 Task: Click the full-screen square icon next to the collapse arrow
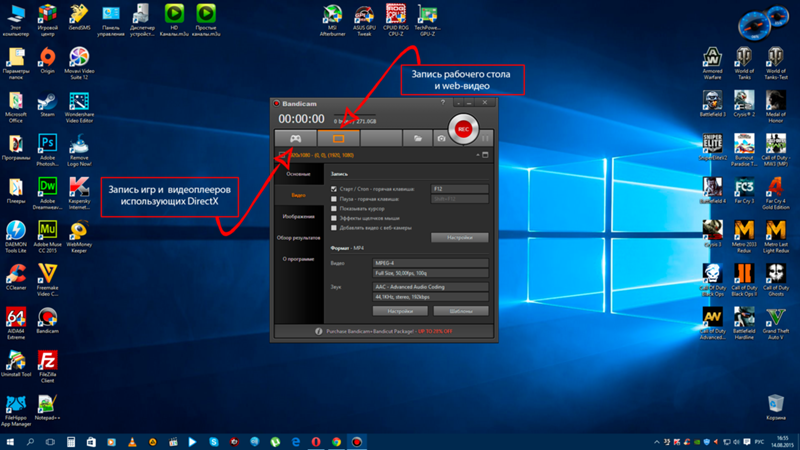click(485, 155)
